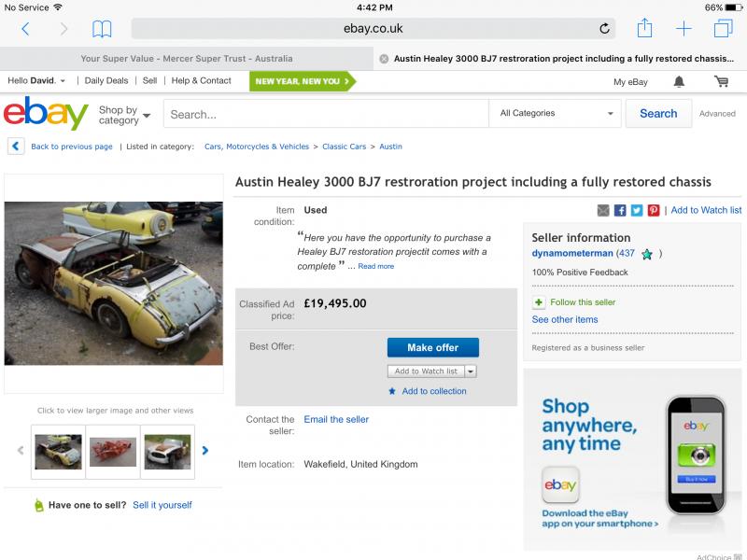Open the Safari tabs overview icon
The image size is (747, 560).
pos(723,28)
